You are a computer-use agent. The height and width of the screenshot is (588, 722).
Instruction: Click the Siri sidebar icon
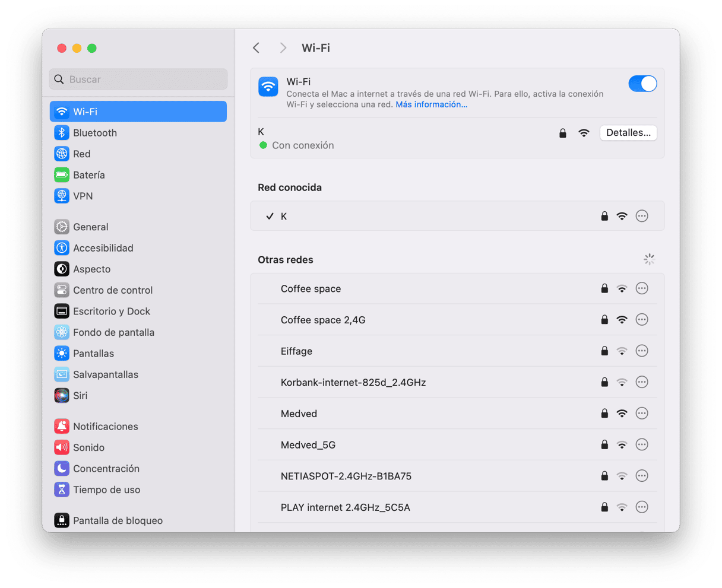62,395
